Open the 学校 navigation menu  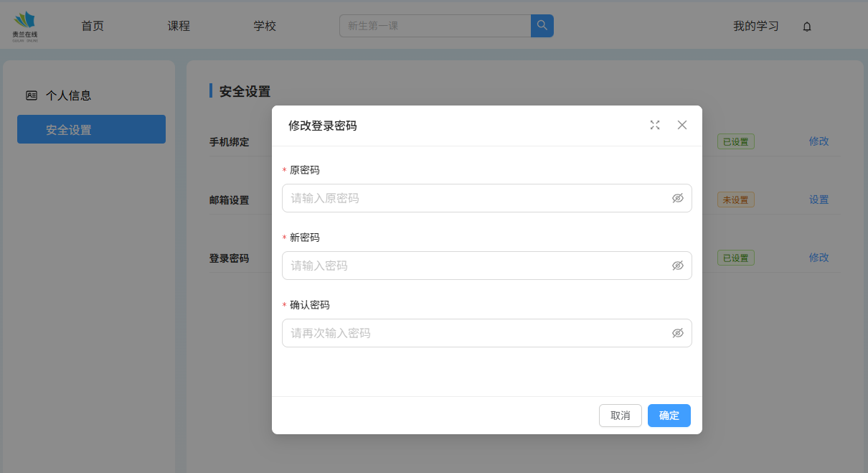[265, 26]
